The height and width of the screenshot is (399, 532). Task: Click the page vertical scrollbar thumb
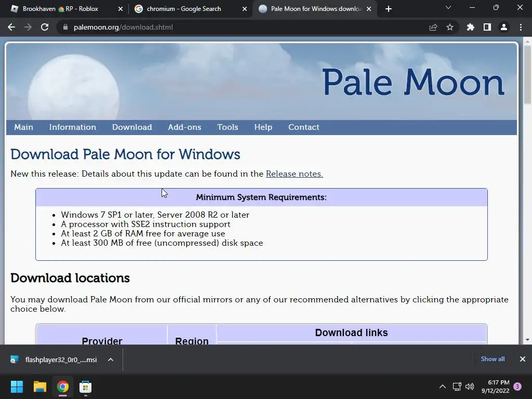coord(527,75)
